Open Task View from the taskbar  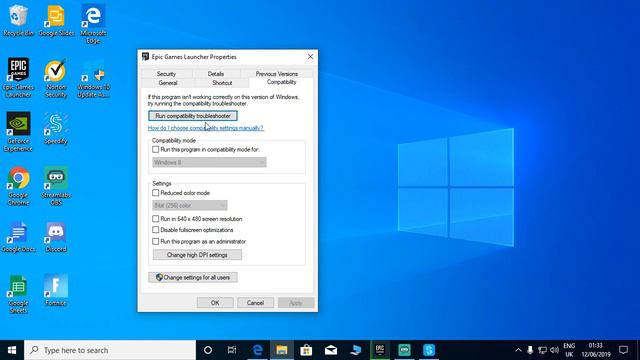coord(232,350)
